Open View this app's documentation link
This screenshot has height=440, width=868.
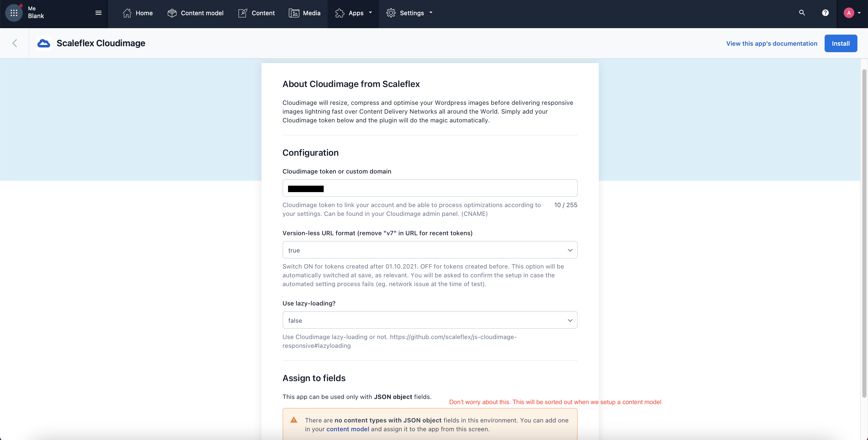(772, 43)
